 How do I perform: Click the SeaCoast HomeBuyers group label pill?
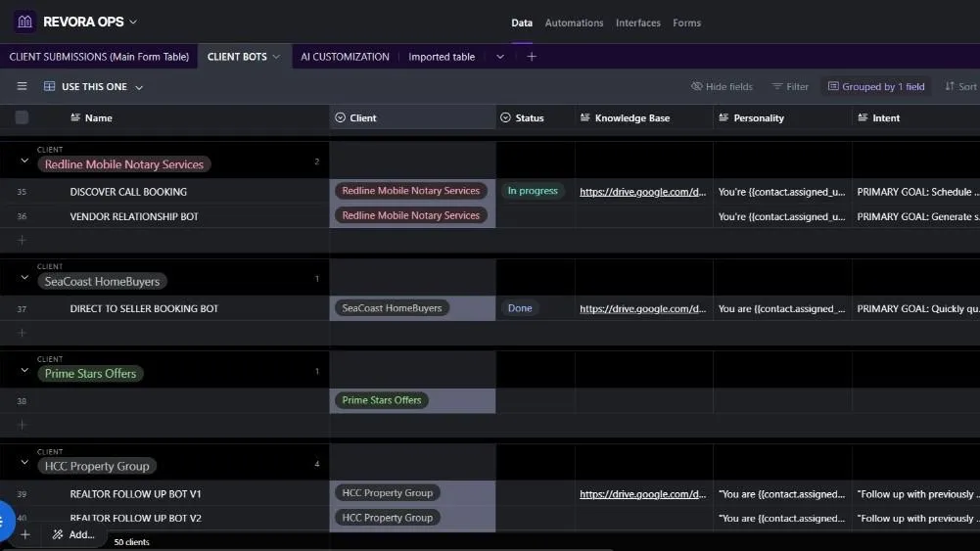tap(102, 281)
